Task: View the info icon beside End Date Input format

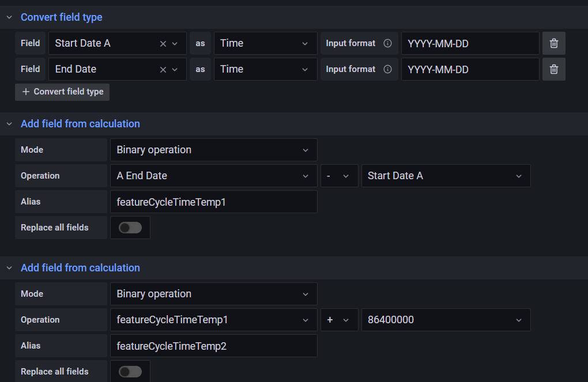Action: (386, 69)
